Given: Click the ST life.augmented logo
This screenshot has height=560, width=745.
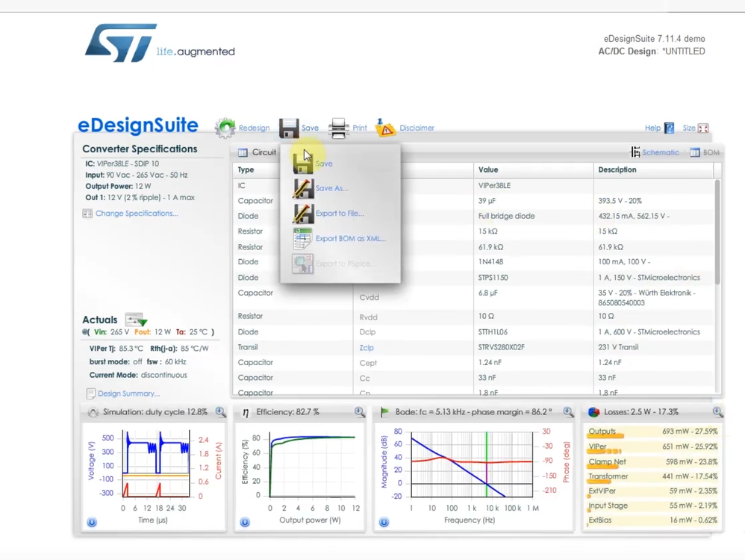Looking at the screenshot, I should pyautogui.click(x=160, y=43).
